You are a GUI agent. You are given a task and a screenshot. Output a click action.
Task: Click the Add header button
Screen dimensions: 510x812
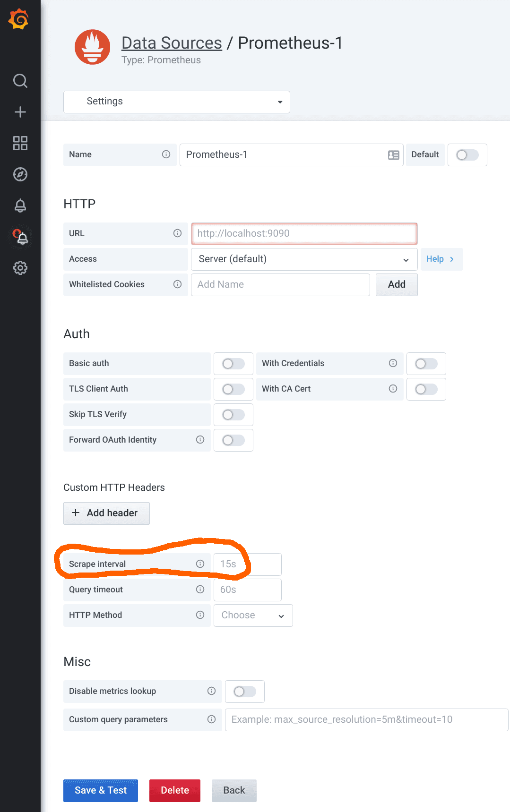pos(106,513)
